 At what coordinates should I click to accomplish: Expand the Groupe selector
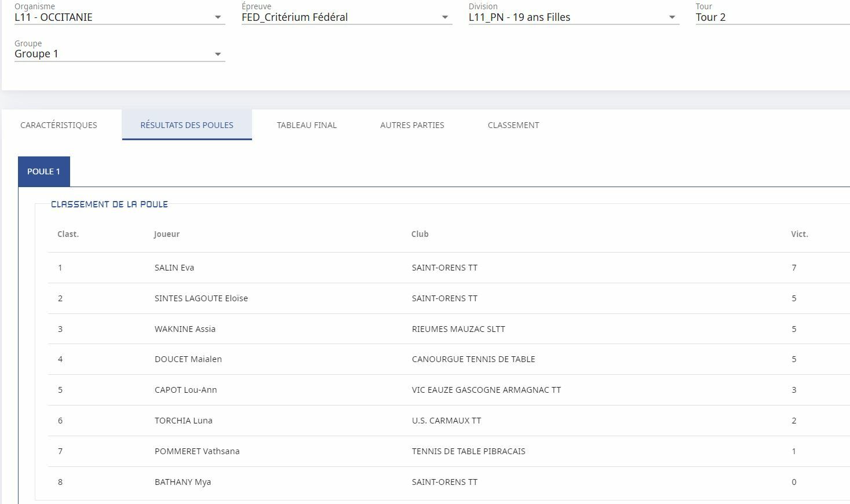click(119, 54)
